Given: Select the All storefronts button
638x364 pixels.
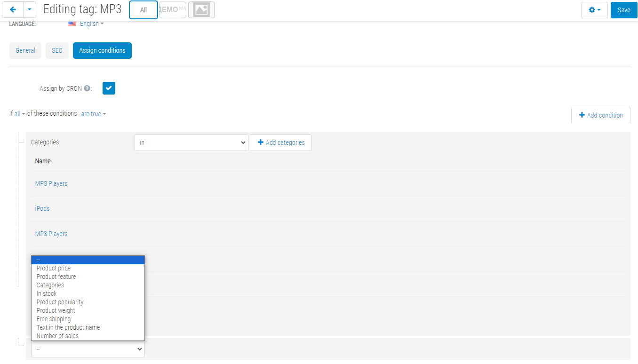Looking at the screenshot, I should pyautogui.click(x=144, y=10).
